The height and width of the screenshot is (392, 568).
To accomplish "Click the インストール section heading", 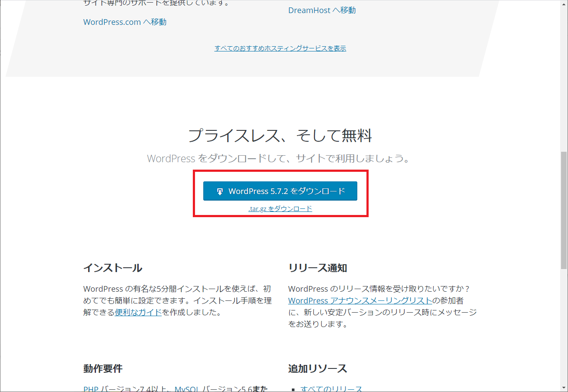I will (x=113, y=268).
